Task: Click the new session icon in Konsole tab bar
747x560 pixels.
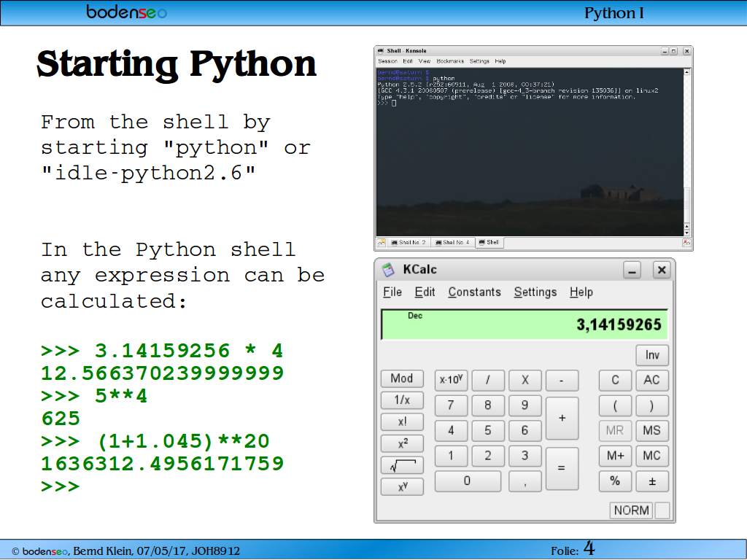Action: click(381, 243)
